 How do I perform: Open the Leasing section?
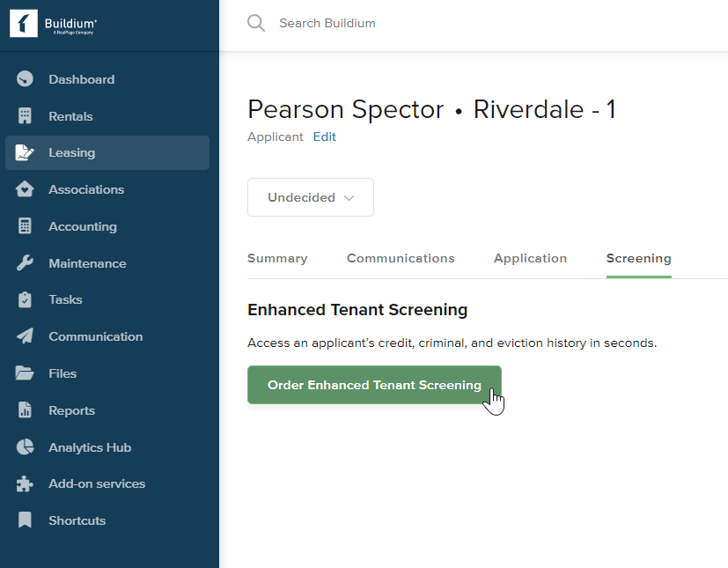point(72,152)
